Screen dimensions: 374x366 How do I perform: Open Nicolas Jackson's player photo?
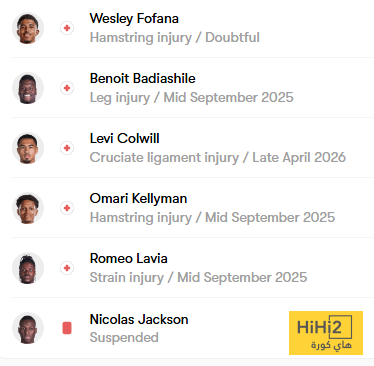point(28,328)
